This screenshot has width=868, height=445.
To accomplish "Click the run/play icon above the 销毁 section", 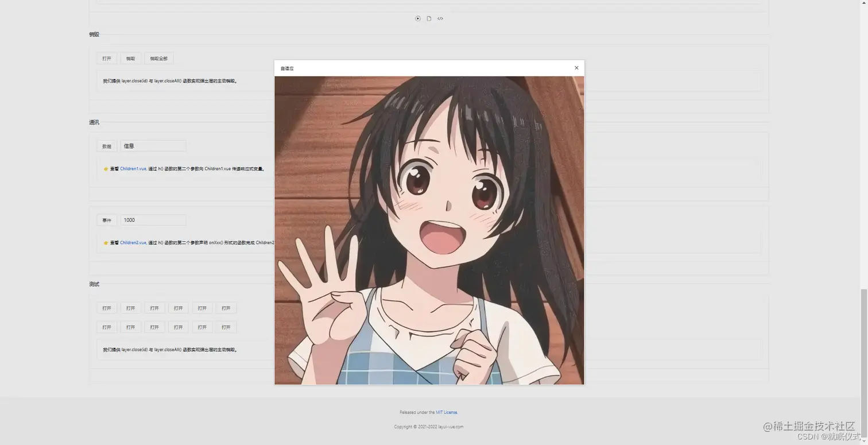I will pyautogui.click(x=418, y=18).
